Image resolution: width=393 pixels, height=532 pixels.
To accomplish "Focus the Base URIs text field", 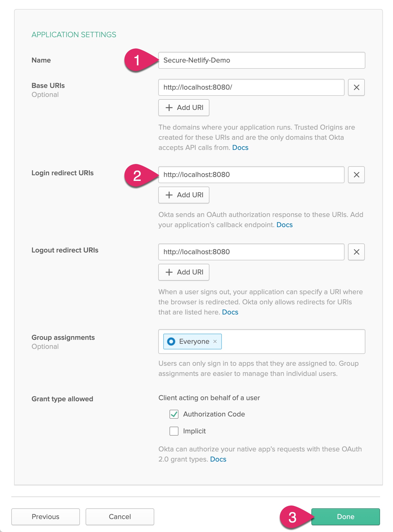I will tap(251, 87).
